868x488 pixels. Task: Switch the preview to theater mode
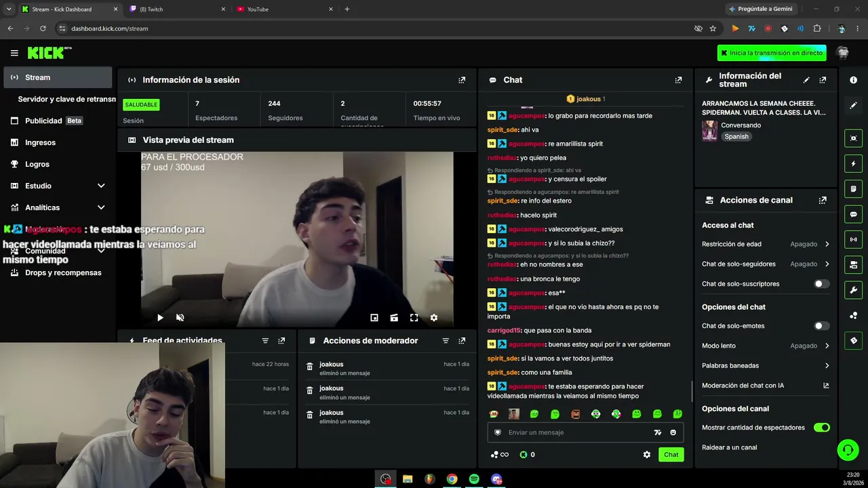pos(394,317)
